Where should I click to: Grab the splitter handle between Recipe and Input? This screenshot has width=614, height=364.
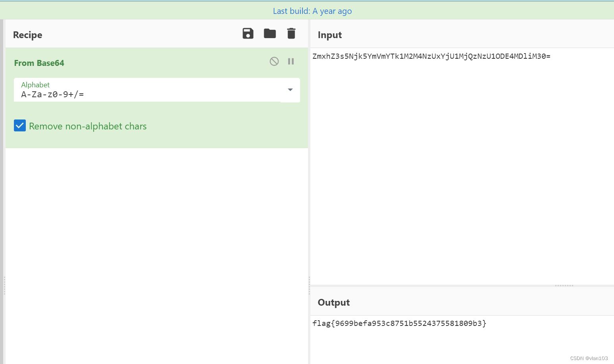tap(309, 285)
